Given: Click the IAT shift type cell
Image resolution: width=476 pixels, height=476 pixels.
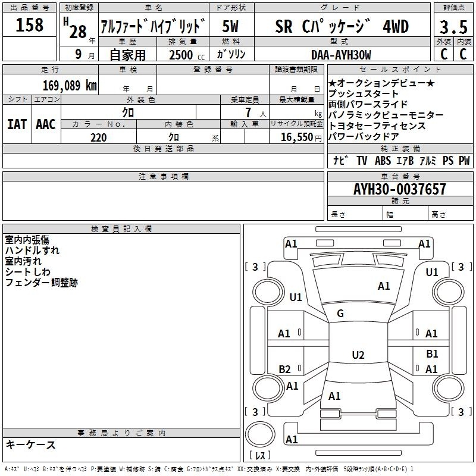Looking at the screenshot, I should (17, 124).
